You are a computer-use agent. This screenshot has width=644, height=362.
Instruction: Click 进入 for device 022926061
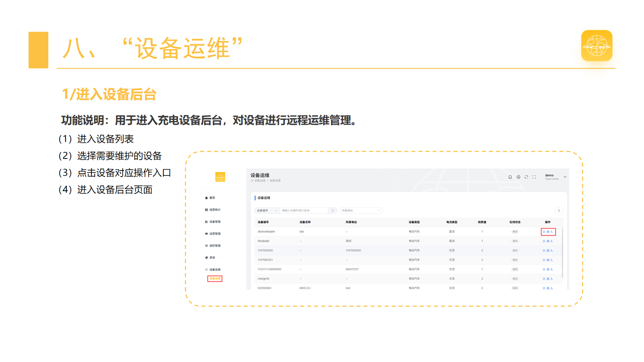tap(548, 288)
